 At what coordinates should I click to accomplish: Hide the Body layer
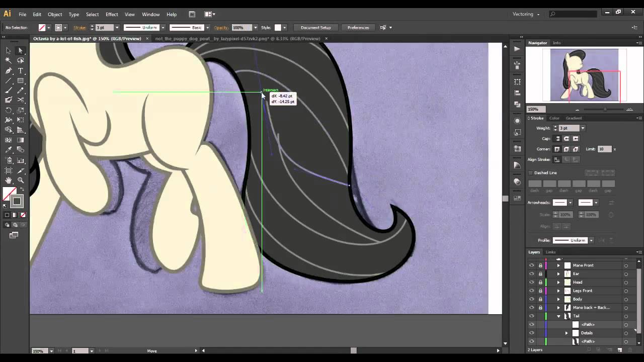pyautogui.click(x=531, y=299)
